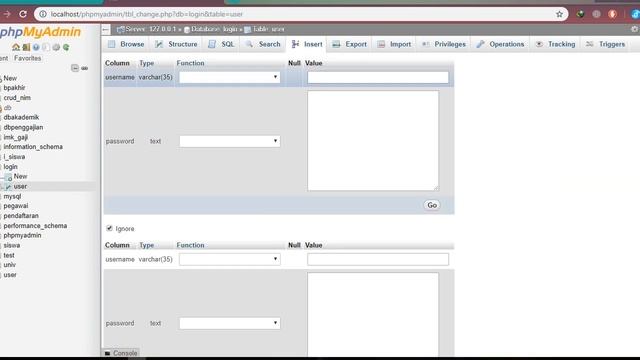The image size is (640, 360).
Task: Select dbpenggajian database in tree
Action: pyautogui.click(x=23, y=127)
